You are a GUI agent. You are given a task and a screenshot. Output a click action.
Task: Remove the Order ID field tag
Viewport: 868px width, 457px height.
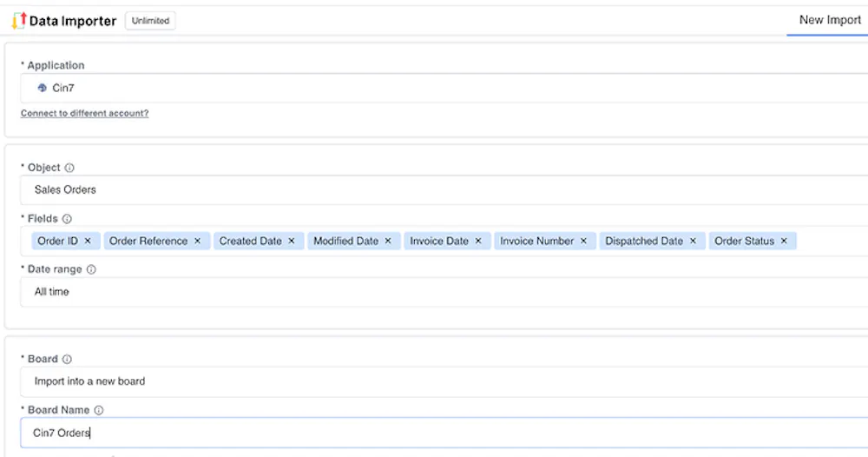coord(88,241)
